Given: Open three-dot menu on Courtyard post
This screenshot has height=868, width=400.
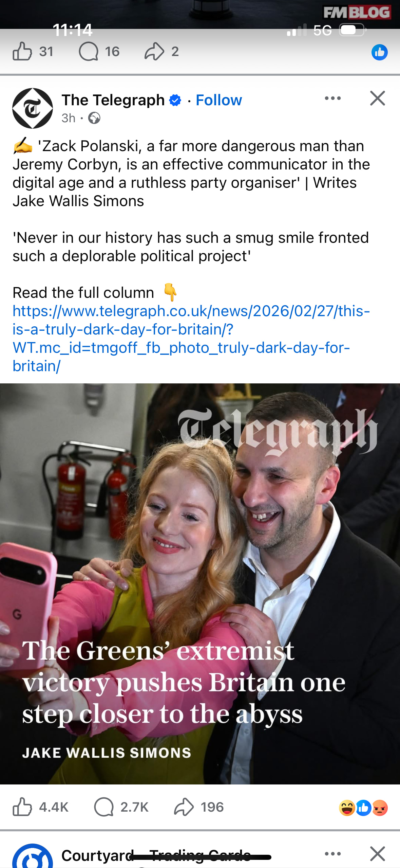Looking at the screenshot, I should click(x=332, y=853).
